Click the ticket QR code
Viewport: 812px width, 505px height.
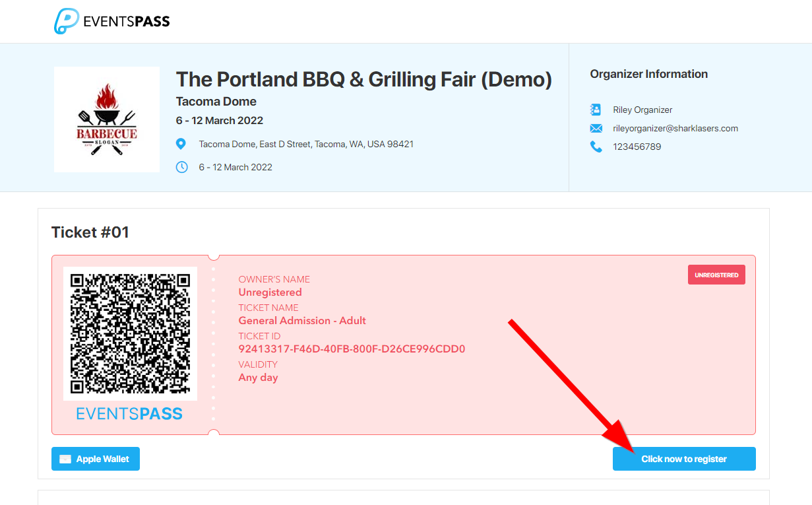130,333
